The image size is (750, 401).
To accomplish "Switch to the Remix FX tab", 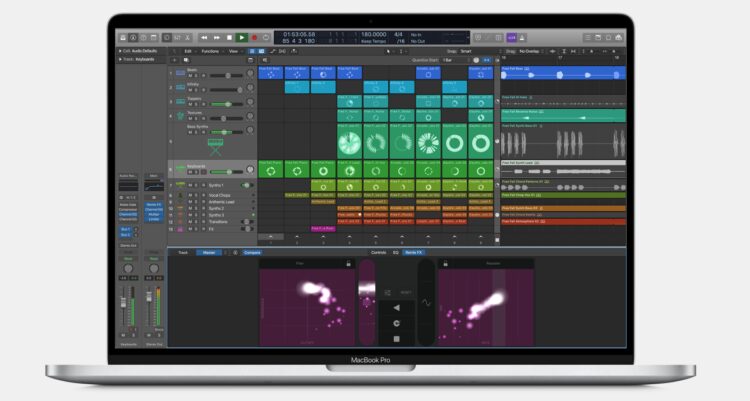I will (x=413, y=252).
